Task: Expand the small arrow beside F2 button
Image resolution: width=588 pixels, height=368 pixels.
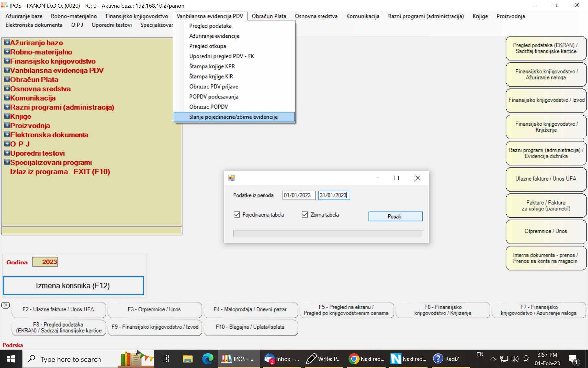Action: coord(6,305)
